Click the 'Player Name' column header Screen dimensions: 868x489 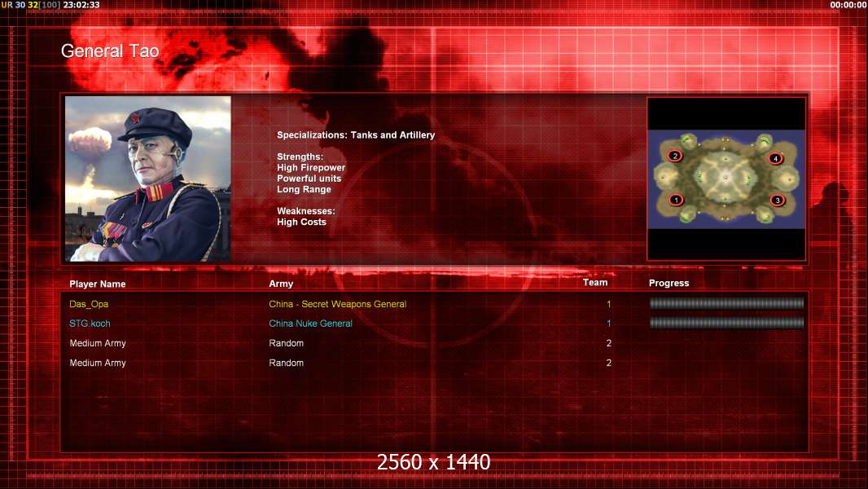[x=98, y=284]
